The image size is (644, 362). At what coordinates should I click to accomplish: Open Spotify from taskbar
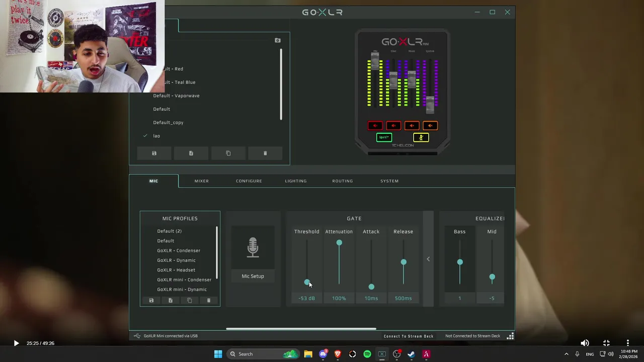(x=367, y=354)
